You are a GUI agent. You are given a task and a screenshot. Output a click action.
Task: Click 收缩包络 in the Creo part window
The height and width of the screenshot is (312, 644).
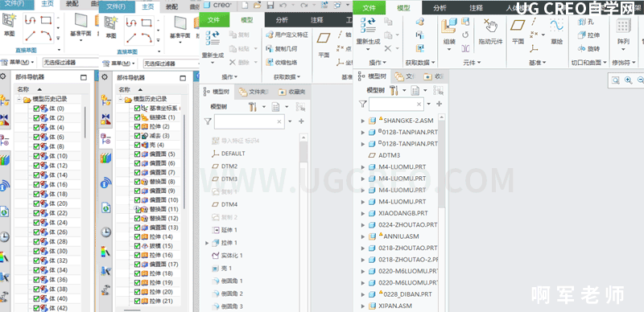point(281,63)
